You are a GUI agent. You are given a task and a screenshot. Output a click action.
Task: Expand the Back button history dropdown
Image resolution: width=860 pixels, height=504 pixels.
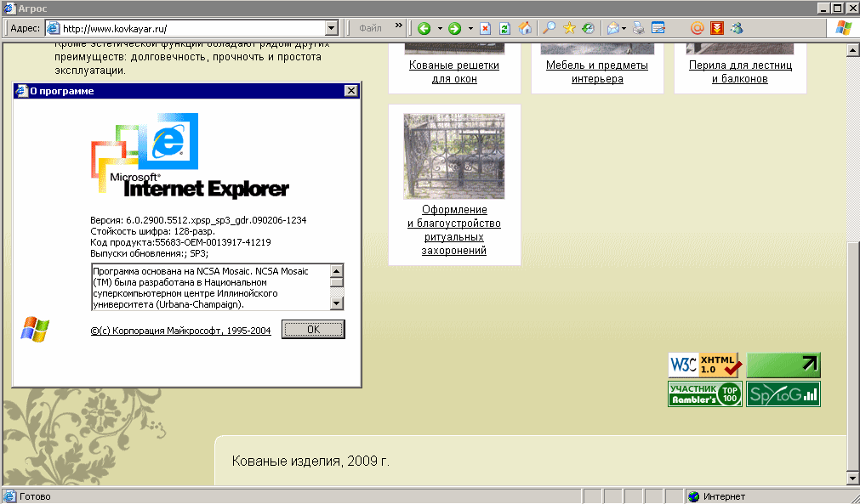439,29
